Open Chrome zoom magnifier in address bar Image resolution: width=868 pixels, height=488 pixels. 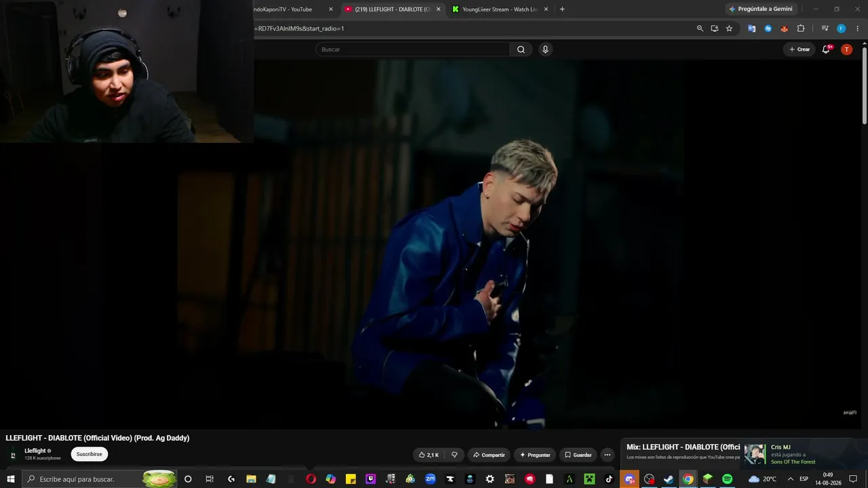click(700, 28)
